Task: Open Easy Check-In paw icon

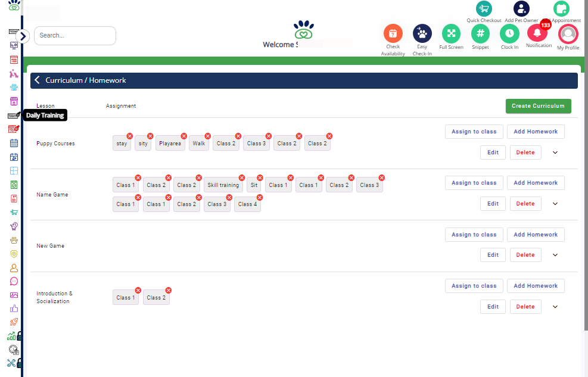Action: [x=422, y=33]
